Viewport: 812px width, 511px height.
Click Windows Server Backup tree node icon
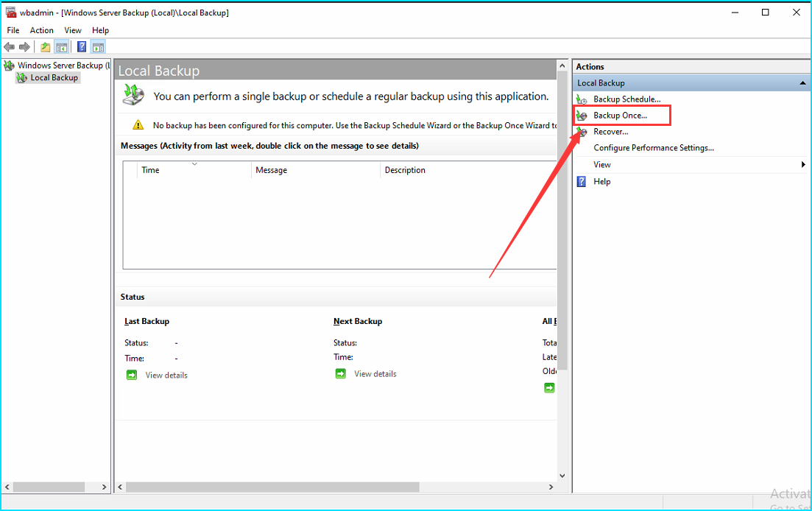(9, 66)
